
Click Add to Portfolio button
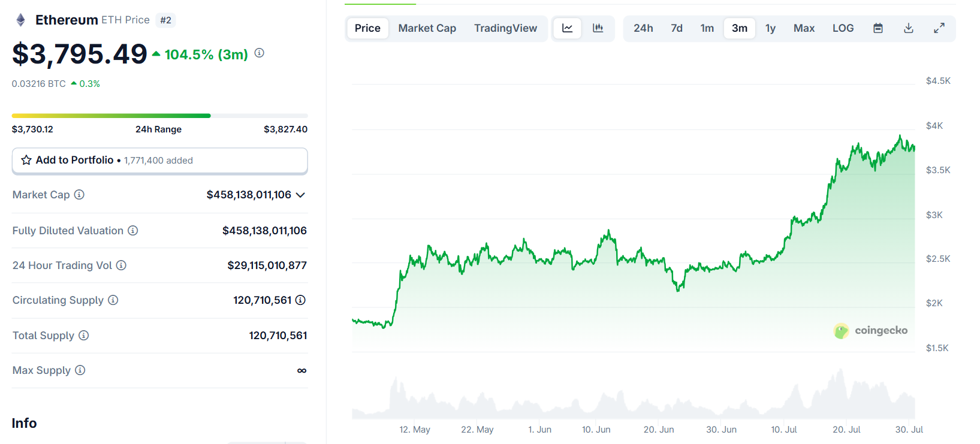click(x=160, y=161)
